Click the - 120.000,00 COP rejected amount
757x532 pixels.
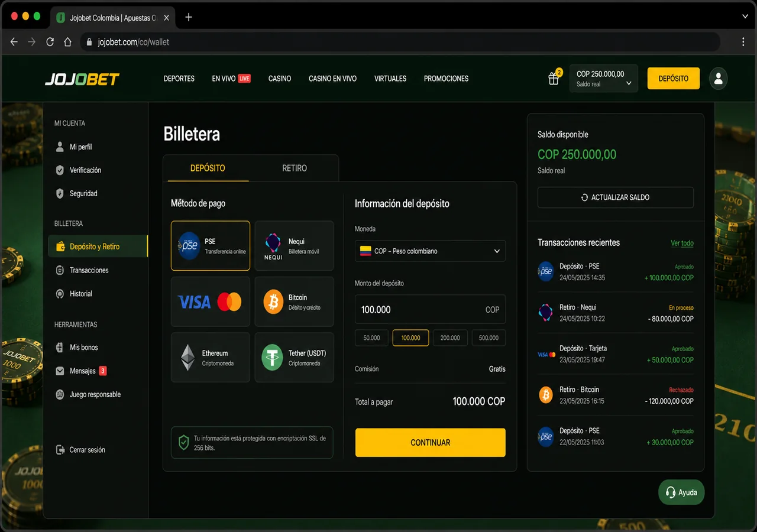pyautogui.click(x=669, y=401)
